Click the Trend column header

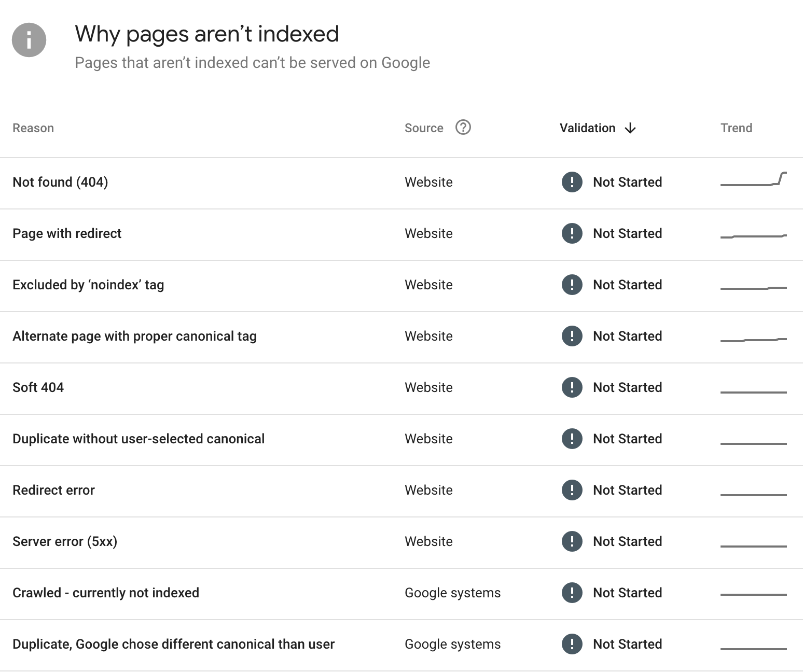(736, 128)
